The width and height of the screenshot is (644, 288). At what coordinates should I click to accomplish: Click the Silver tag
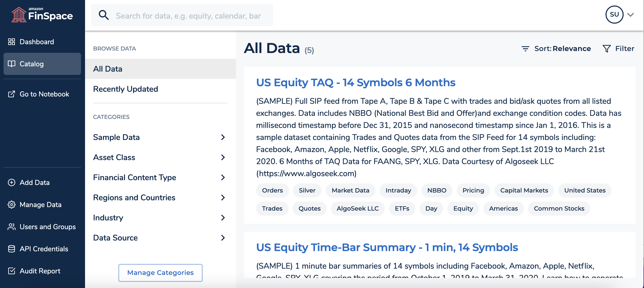pos(307,190)
